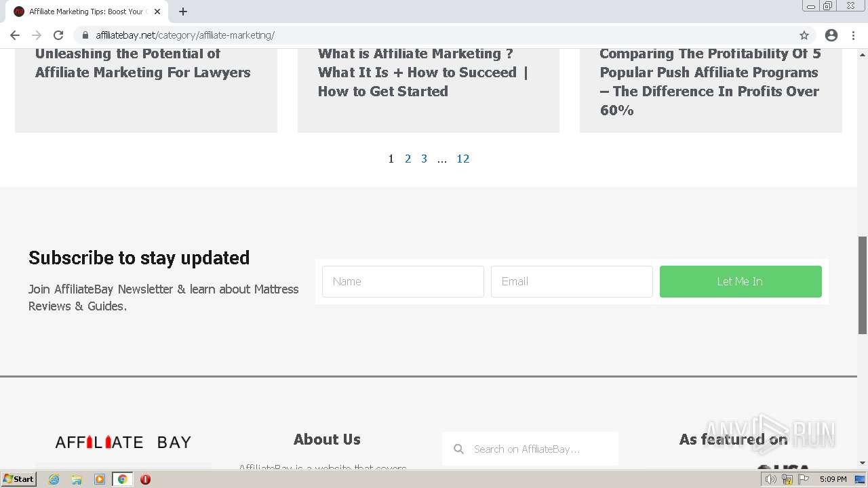Click the As featured on heading
The width and height of the screenshot is (868, 488).
733,439
